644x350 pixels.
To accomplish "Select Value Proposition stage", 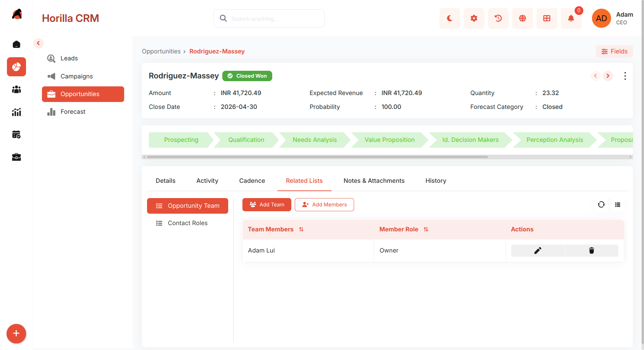I will pyautogui.click(x=389, y=140).
